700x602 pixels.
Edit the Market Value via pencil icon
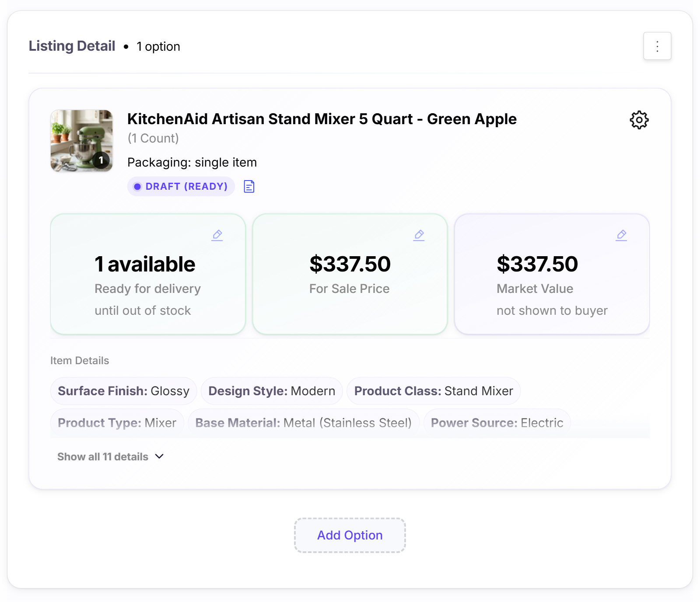coord(621,235)
